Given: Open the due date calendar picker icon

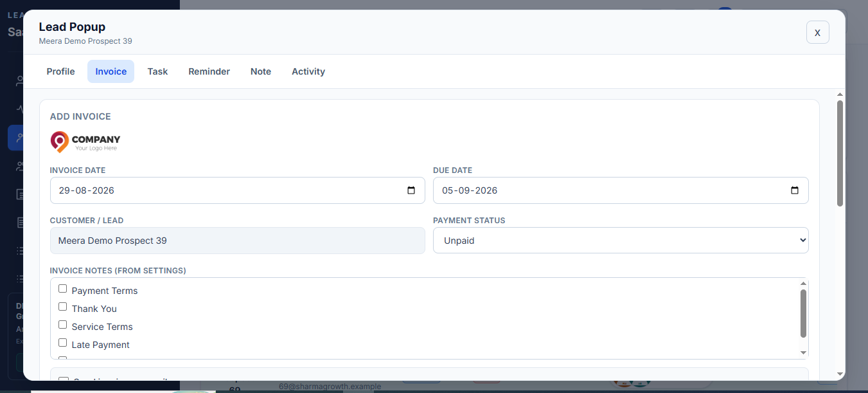Looking at the screenshot, I should click(795, 190).
